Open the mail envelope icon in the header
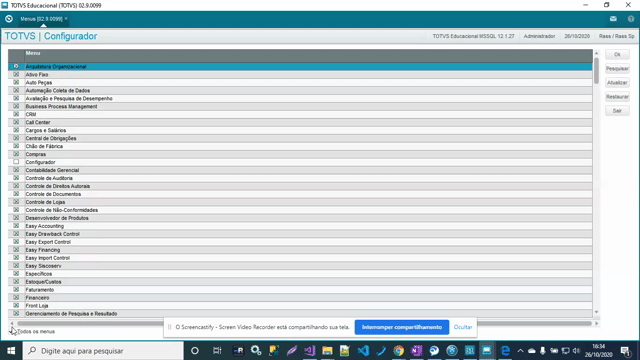Screen dimensions: 640x360 [x=613, y=19]
